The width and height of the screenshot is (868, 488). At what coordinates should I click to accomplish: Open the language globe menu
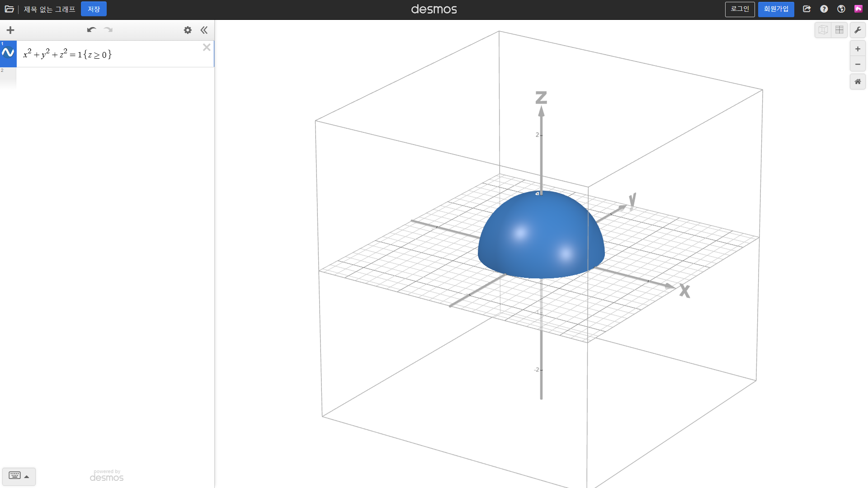tap(841, 9)
